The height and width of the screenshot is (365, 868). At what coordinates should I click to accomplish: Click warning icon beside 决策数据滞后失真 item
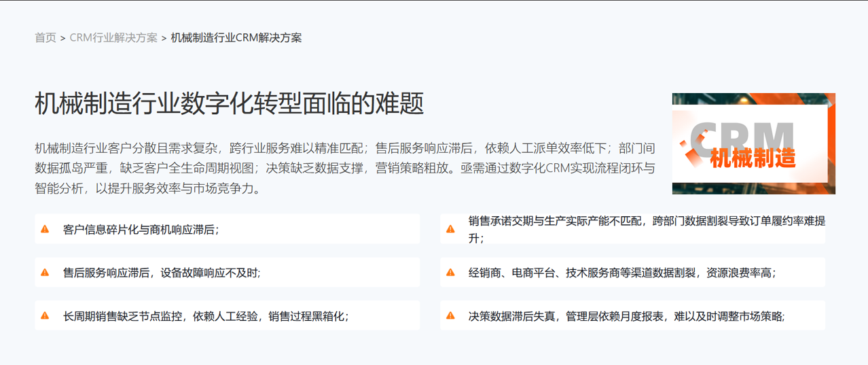(x=450, y=315)
